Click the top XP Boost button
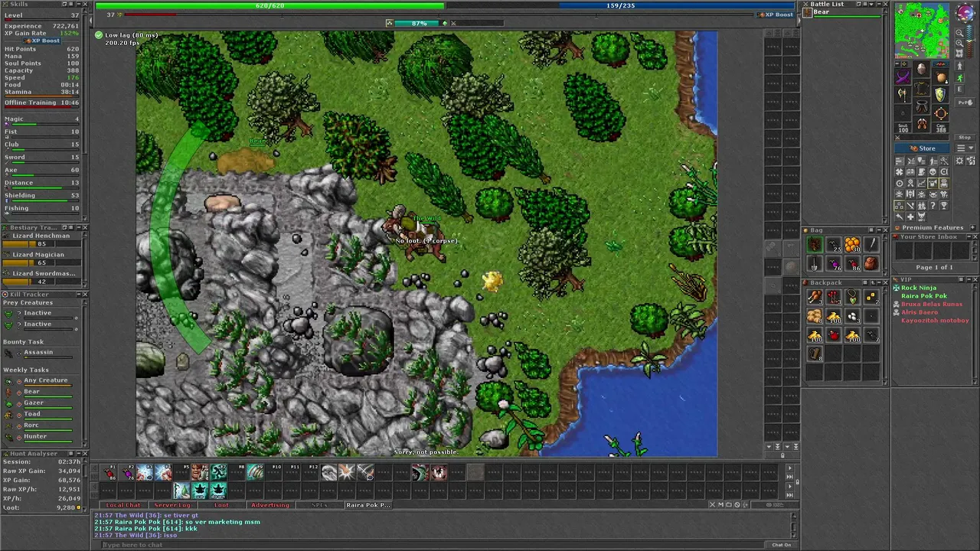Screen dimensions: 980x551 (x=776, y=15)
